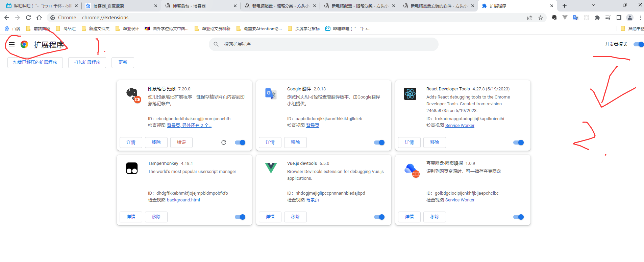Image resolution: width=644 pixels, height=262 pixels.
Task: Expand the 毕业论文资料新 bookmark folder
Action: 213,29
